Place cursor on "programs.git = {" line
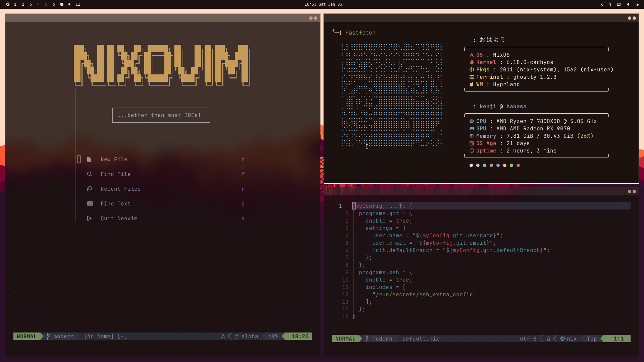Screen dimensions: 644x362 tap(386, 214)
